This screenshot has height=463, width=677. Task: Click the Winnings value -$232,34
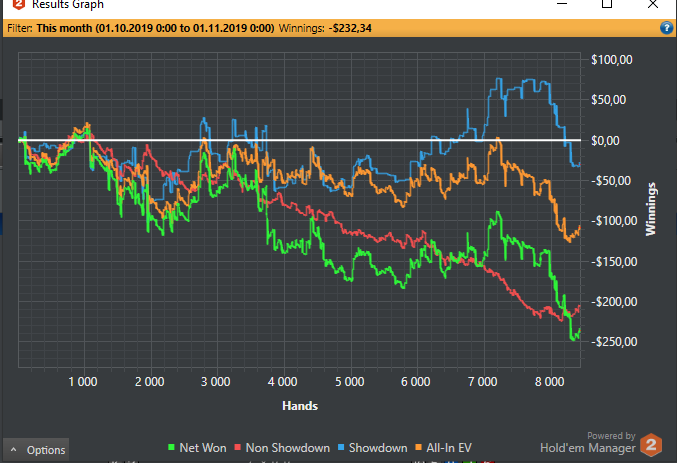tap(350, 28)
